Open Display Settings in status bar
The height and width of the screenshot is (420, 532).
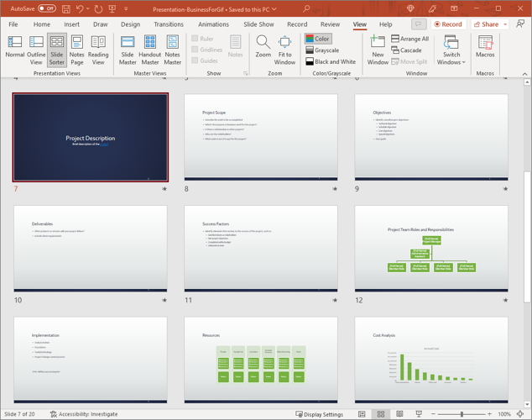click(x=319, y=414)
